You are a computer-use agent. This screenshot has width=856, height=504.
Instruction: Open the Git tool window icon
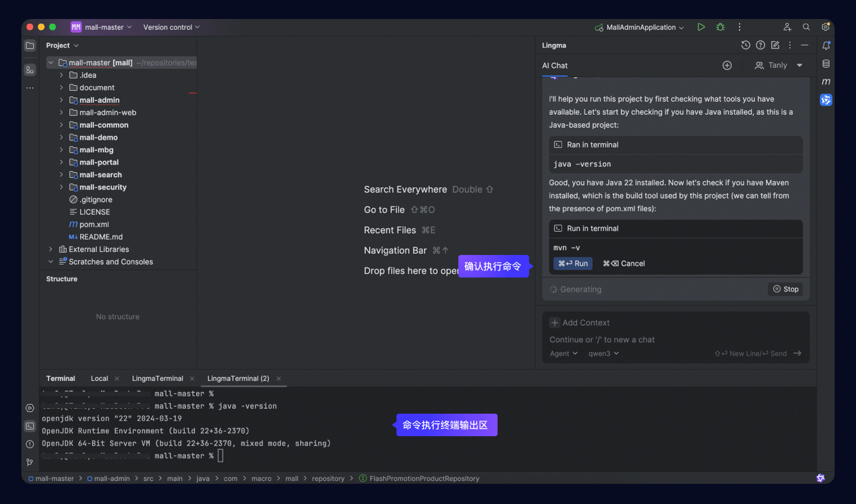click(30, 462)
